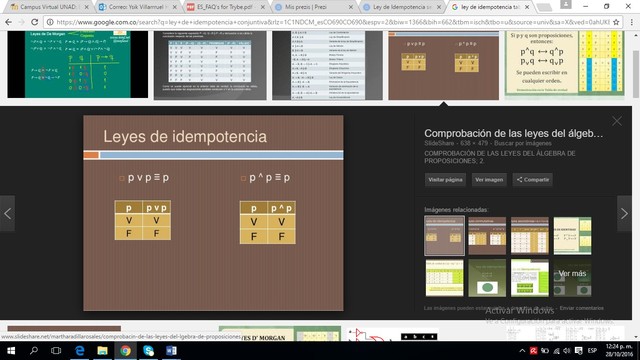Open a new browser tab

(x=544, y=7)
